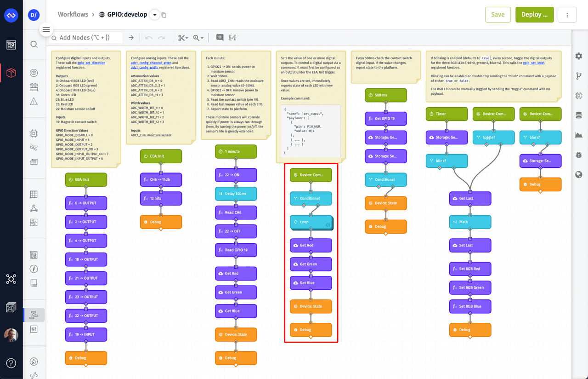Select the 1 minute timer node
The image size is (588, 379).
(x=236, y=151)
